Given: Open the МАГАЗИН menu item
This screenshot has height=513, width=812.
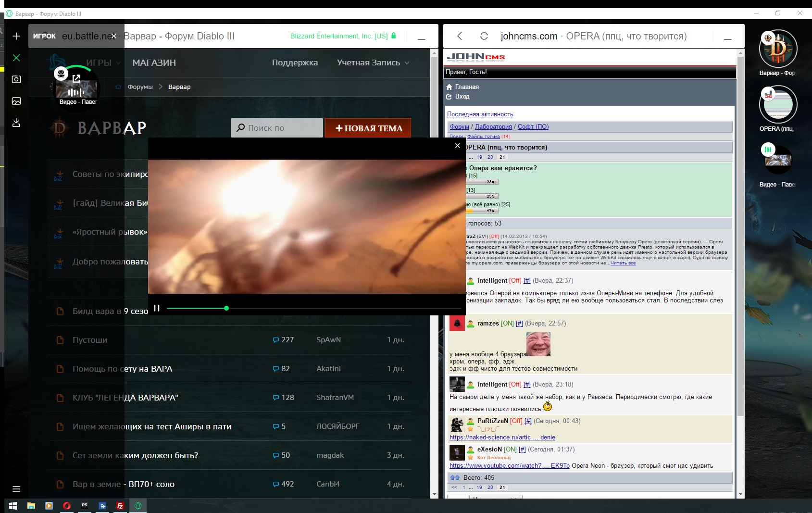Looking at the screenshot, I should click(x=154, y=63).
